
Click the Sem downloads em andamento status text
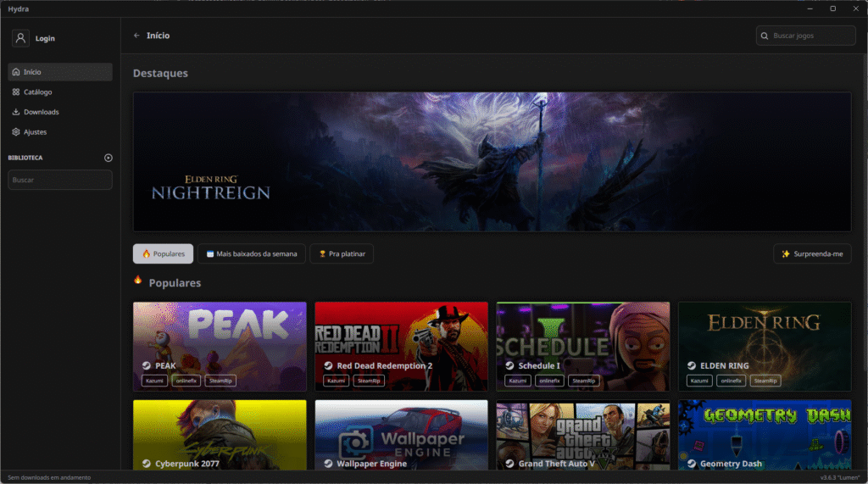point(49,477)
